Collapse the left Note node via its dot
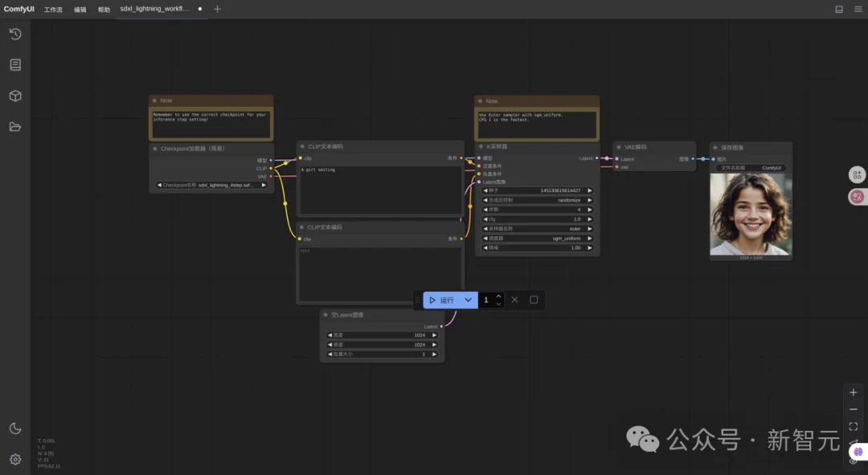This screenshot has width=868, height=475. pyautogui.click(x=154, y=100)
